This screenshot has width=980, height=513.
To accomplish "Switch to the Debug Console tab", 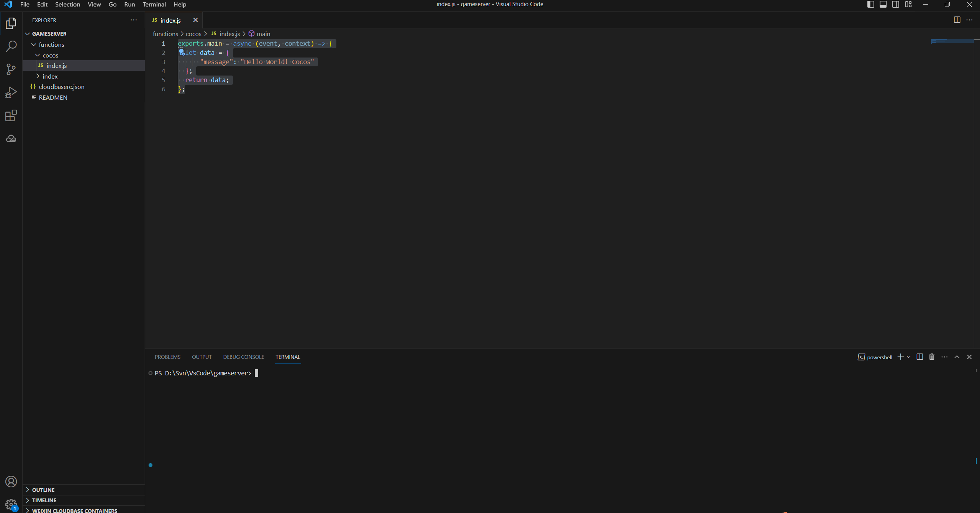I will click(x=243, y=357).
